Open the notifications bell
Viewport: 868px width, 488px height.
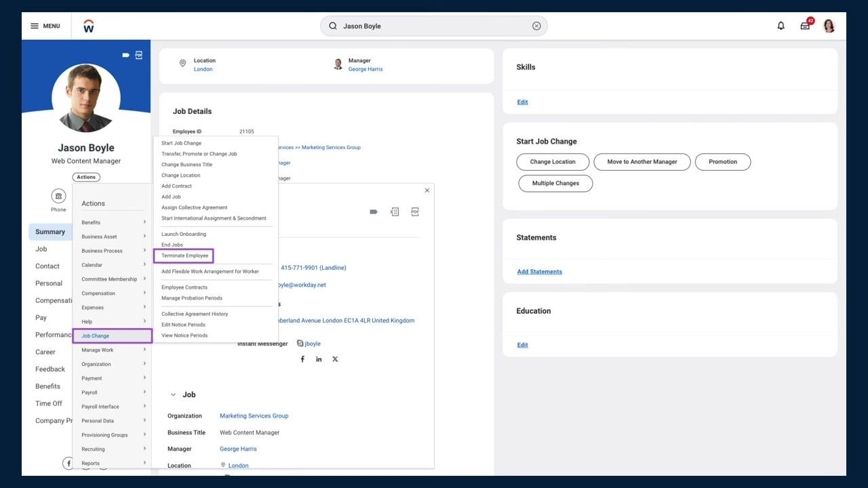point(781,26)
